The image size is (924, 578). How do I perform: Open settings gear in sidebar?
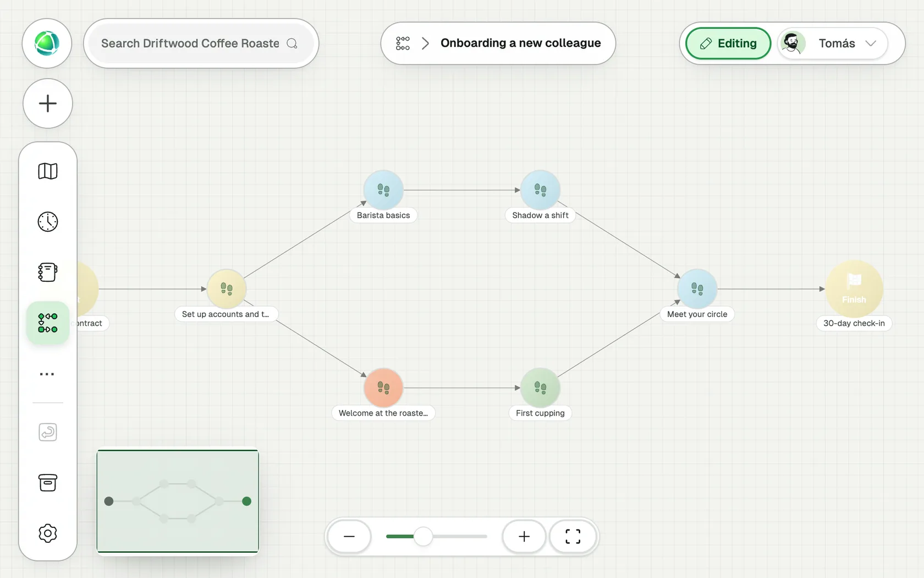click(x=48, y=533)
